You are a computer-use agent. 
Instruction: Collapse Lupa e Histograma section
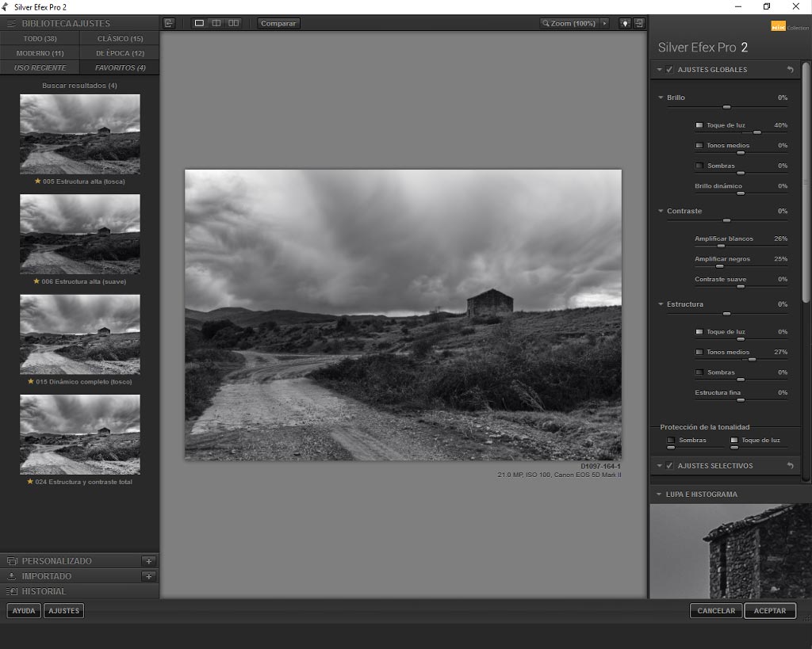pos(659,494)
